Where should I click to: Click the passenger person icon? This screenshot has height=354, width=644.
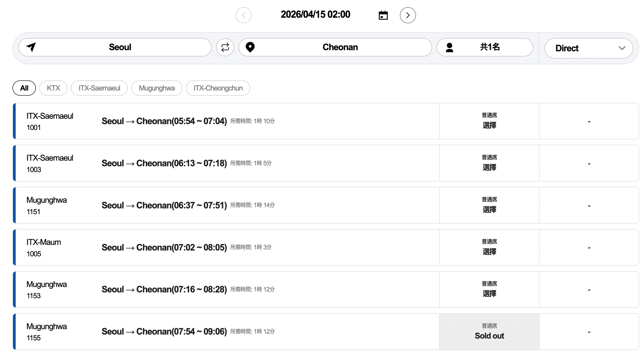(x=449, y=47)
